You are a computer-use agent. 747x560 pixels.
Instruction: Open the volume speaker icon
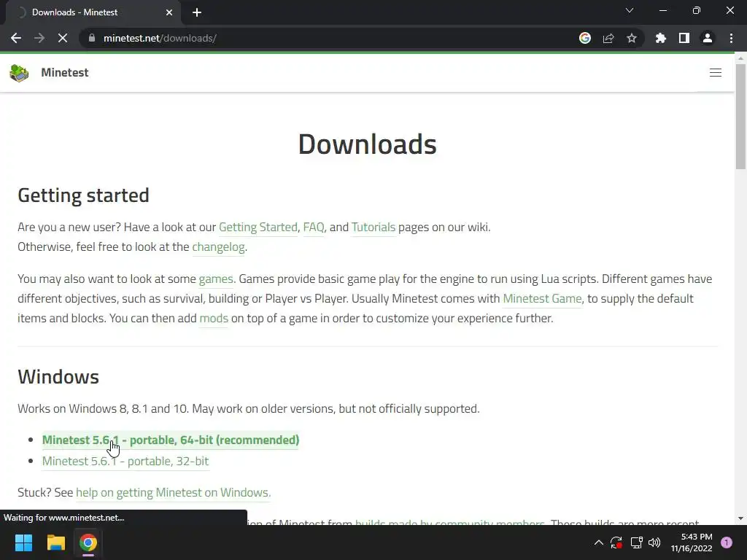coord(654,542)
